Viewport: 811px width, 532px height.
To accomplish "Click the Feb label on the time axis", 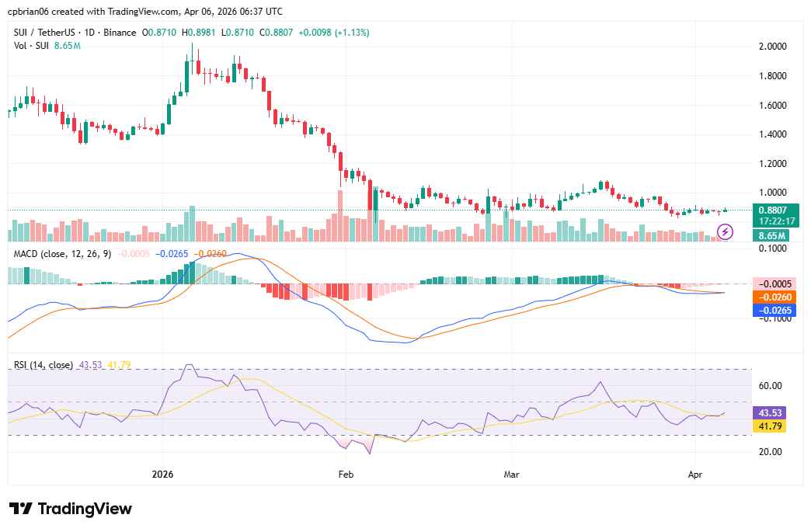I will pyautogui.click(x=346, y=474).
